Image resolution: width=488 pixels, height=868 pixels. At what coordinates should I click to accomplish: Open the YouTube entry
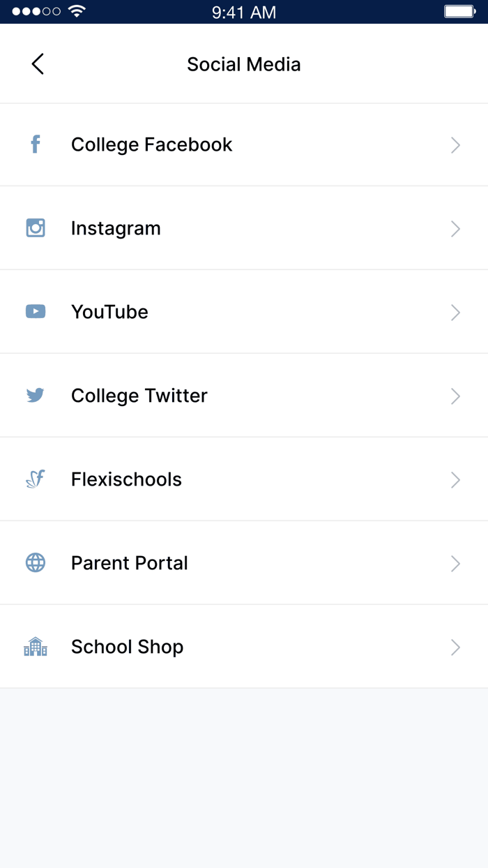(244, 312)
